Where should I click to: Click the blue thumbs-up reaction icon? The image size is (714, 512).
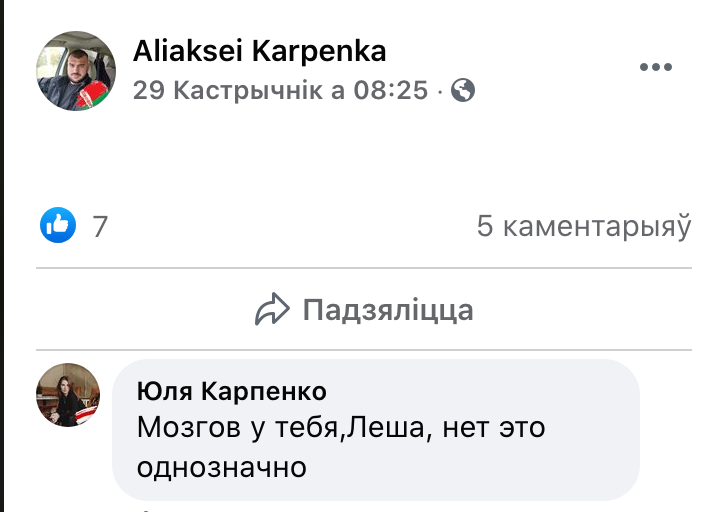pos(58,225)
